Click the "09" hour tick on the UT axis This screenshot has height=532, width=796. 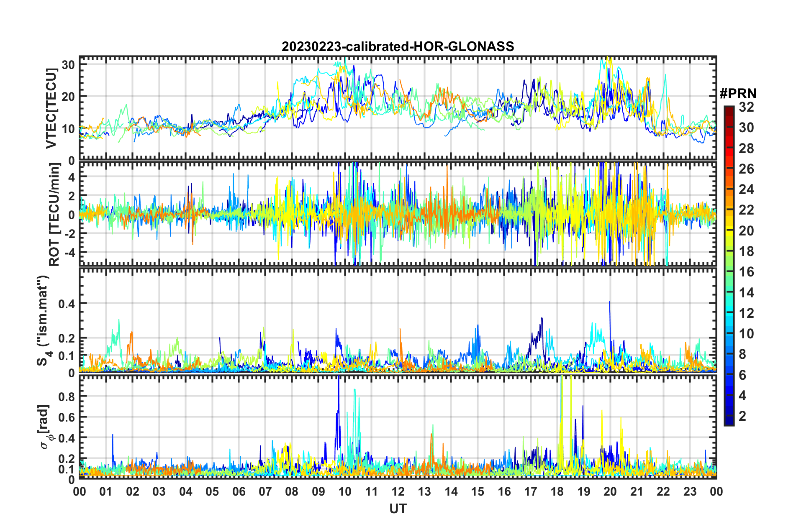[x=318, y=491]
